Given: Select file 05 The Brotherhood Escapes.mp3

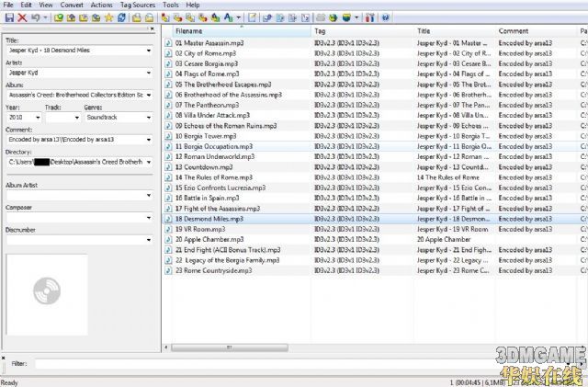Looking at the screenshot, I should tap(223, 85).
